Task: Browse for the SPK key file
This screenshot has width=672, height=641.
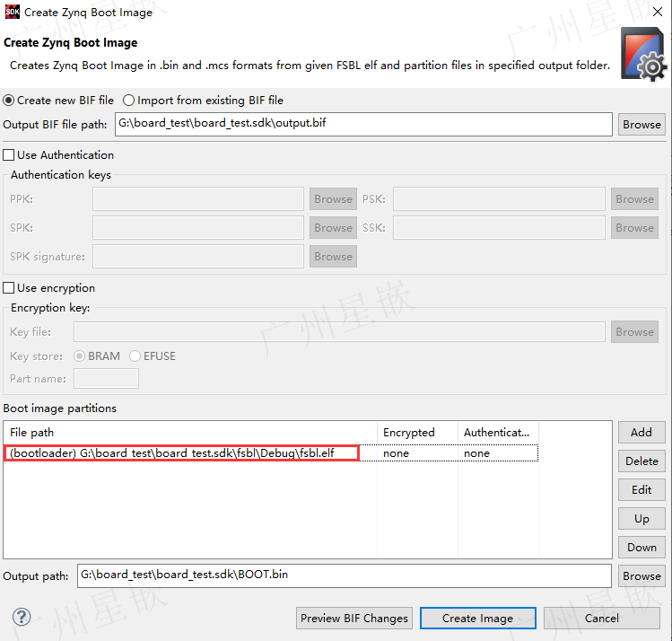Action: click(333, 228)
